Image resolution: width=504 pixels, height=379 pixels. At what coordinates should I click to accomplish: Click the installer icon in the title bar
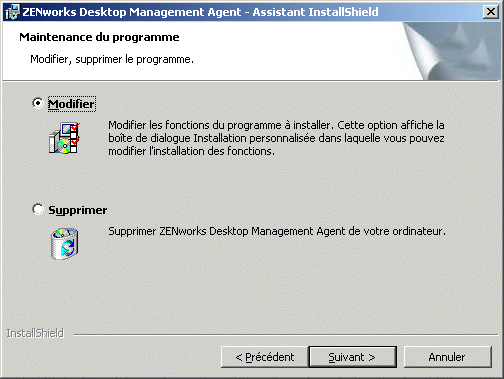pyautogui.click(x=12, y=12)
